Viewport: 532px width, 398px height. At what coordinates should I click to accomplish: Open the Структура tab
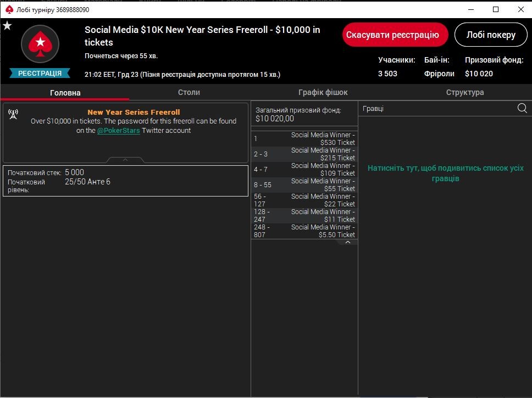pos(465,92)
